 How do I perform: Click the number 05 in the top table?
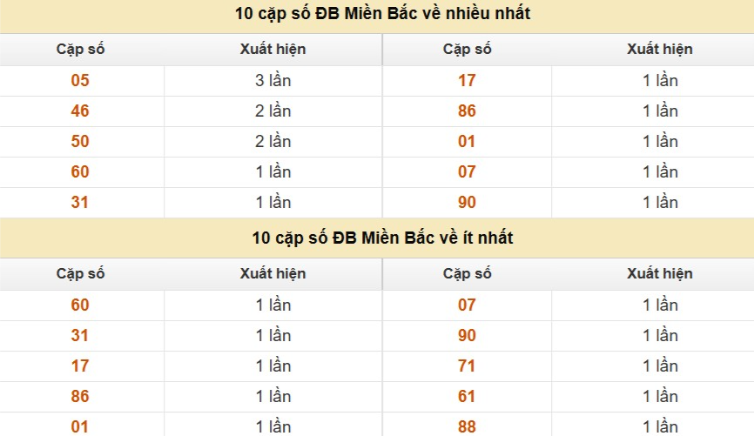(80, 81)
